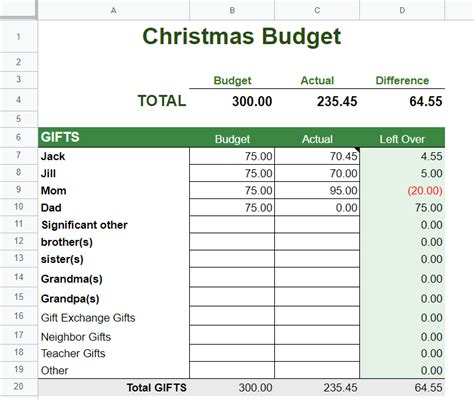Image resolution: width=474 pixels, height=400 pixels.
Task: Click the green Budget header in row 3
Action: 232,80
